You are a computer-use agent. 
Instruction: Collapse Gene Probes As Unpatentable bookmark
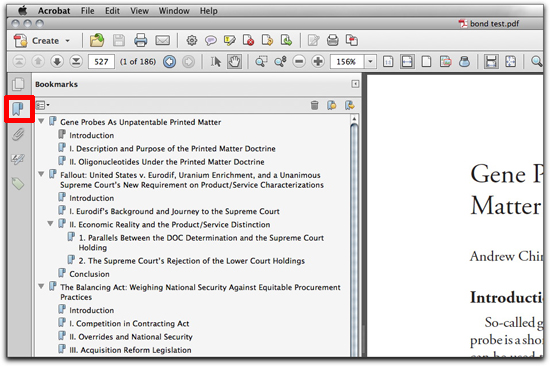(41, 121)
